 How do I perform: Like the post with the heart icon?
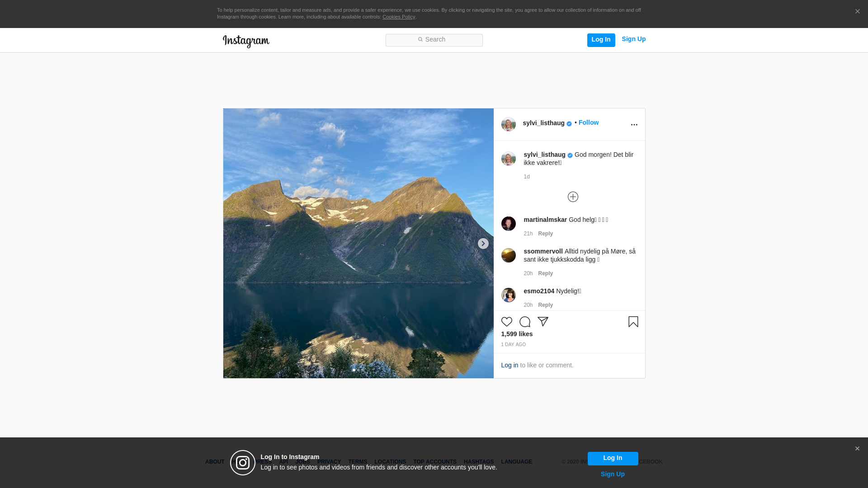point(507,322)
